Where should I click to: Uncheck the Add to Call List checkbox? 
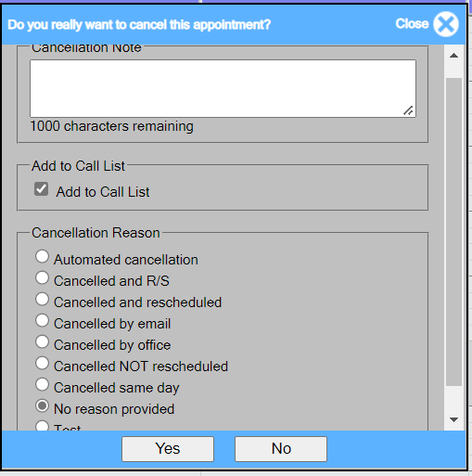(x=41, y=189)
